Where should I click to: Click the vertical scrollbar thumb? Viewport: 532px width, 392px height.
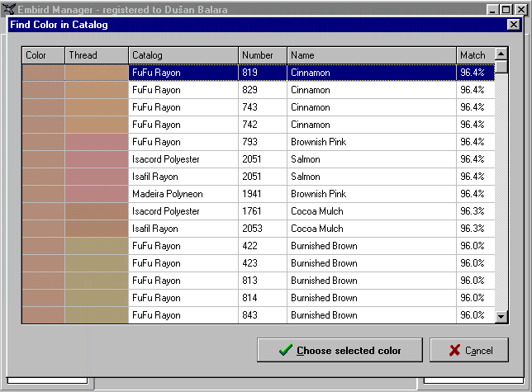click(x=501, y=66)
